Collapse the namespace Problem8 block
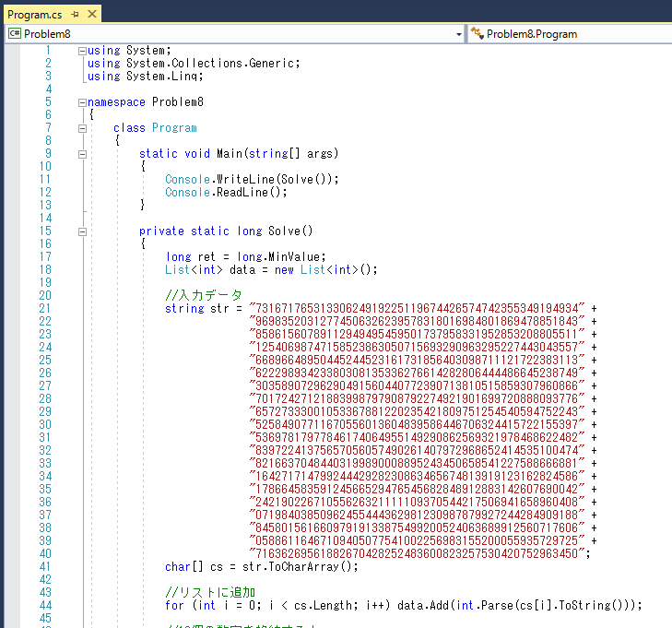Image resolution: width=672 pixels, height=628 pixels. coord(82,103)
